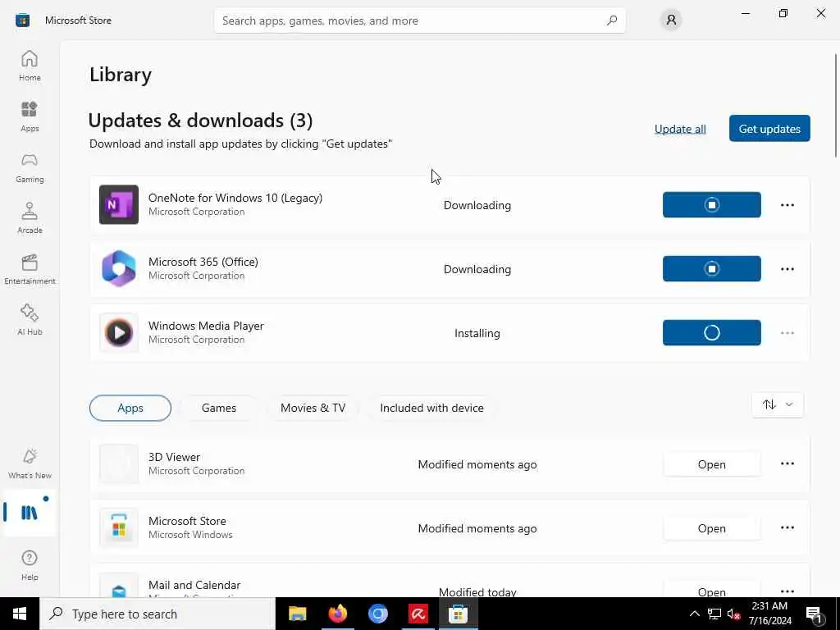Screen dimensions: 840x630
Task: Select the Games filter tab
Action: click(218, 408)
